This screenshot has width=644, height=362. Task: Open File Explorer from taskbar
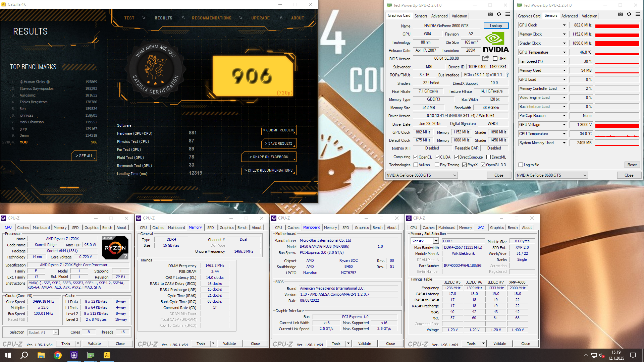pyautogui.click(x=41, y=355)
